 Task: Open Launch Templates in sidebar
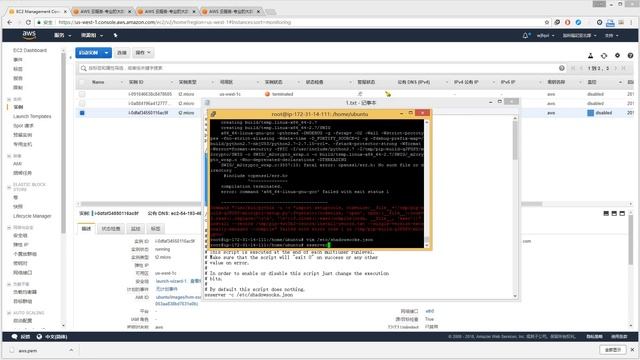[x=32, y=116]
